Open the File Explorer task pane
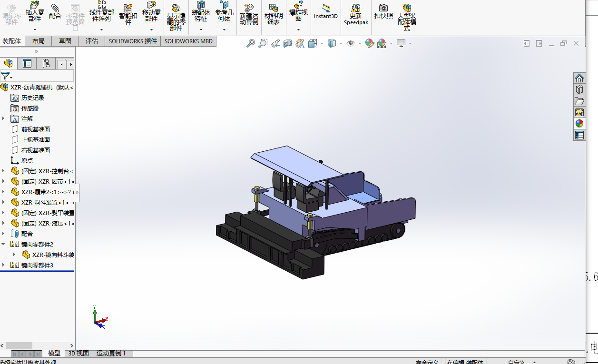Image resolution: width=598 pixels, height=364 pixels. point(579,101)
